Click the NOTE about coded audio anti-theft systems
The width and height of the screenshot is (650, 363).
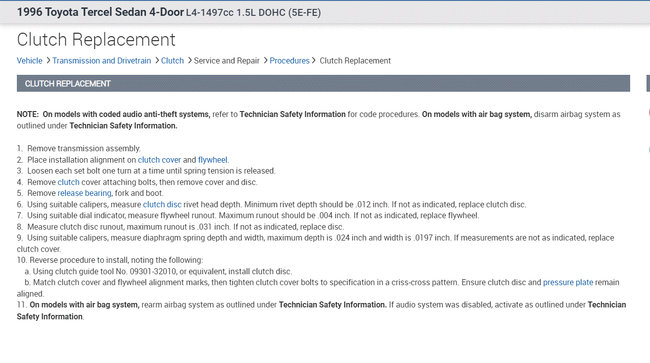[318, 120]
